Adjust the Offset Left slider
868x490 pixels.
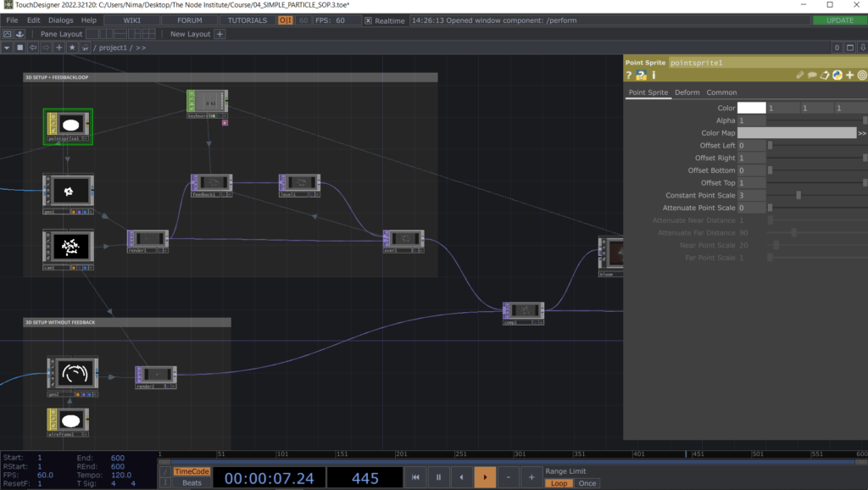[818, 146]
